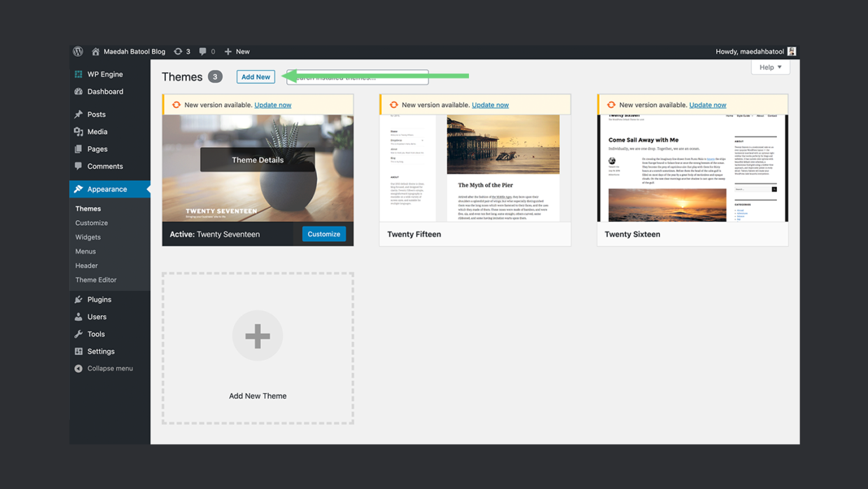This screenshot has width=868, height=489.
Task: Click update icon on Twenty Seventeen notice
Action: pyautogui.click(x=176, y=105)
